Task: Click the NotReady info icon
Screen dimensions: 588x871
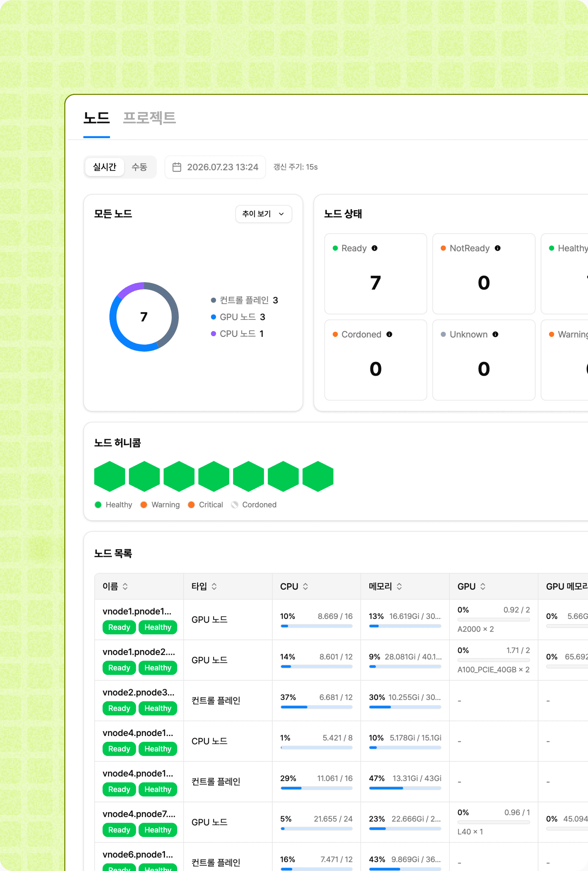Action: tap(497, 248)
